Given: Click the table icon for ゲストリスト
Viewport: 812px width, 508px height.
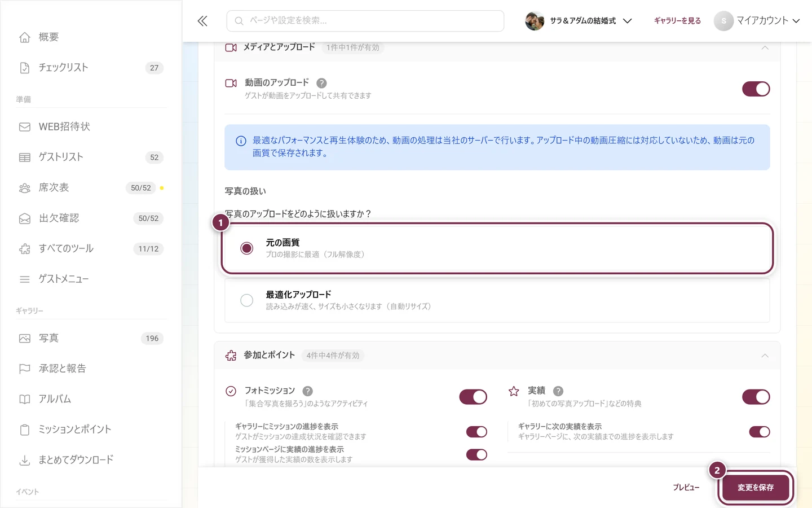Looking at the screenshot, I should (25, 157).
